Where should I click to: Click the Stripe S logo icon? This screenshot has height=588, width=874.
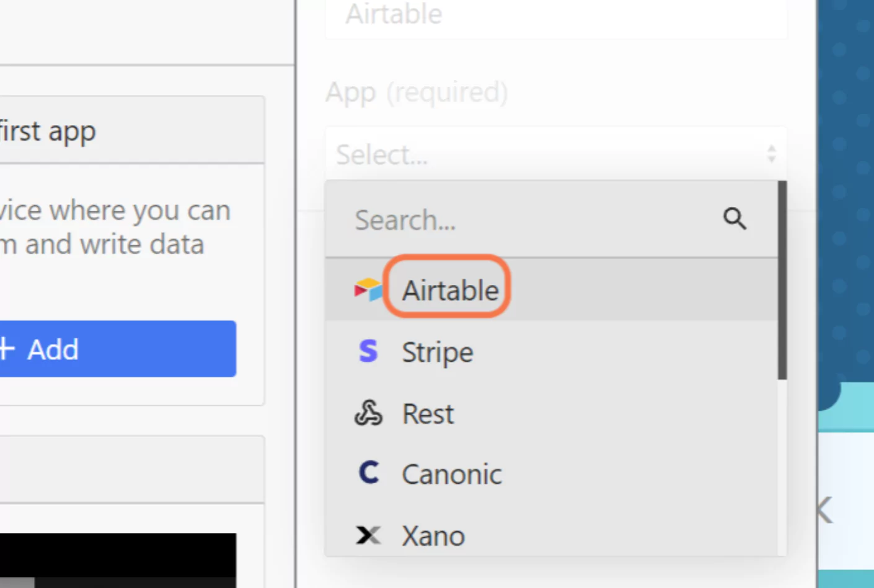(x=368, y=351)
